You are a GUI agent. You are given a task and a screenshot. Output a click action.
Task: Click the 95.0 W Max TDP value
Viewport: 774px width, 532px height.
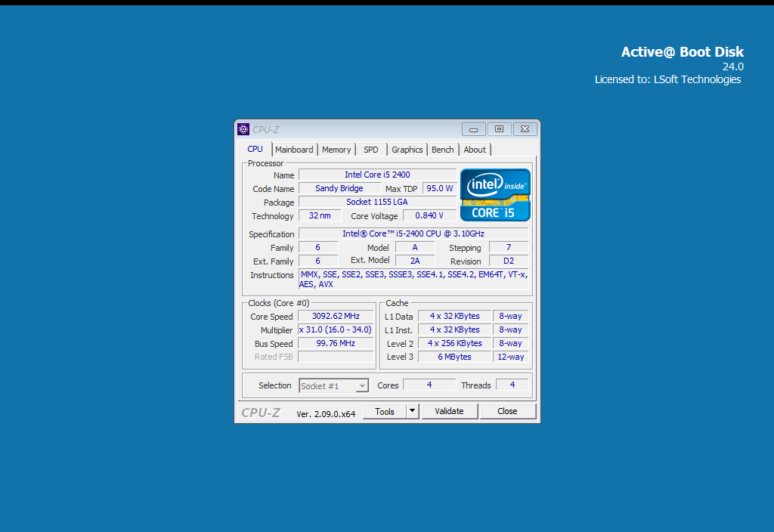pyautogui.click(x=439, y=188)
